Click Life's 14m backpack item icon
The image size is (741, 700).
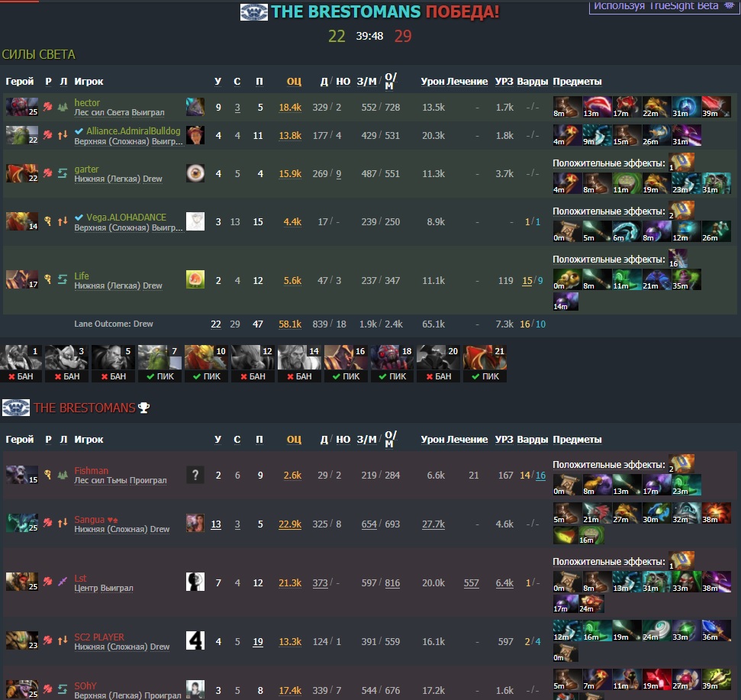tap(565, 301)
